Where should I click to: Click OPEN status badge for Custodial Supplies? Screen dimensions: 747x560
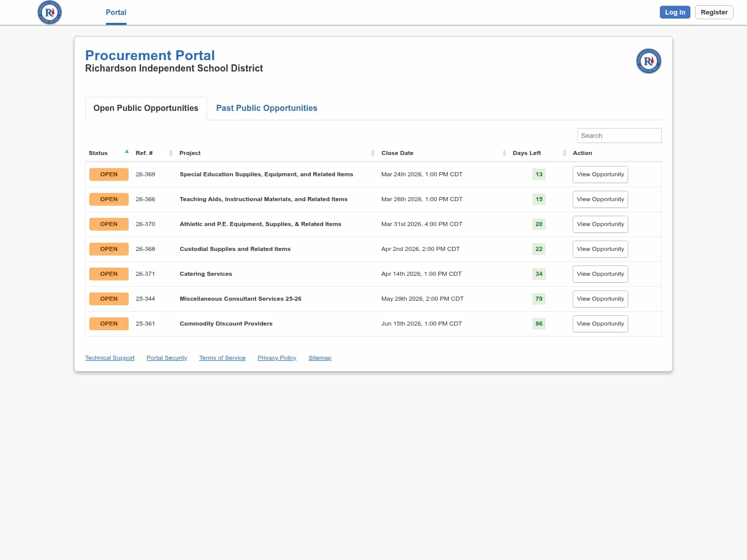(109, 249)
